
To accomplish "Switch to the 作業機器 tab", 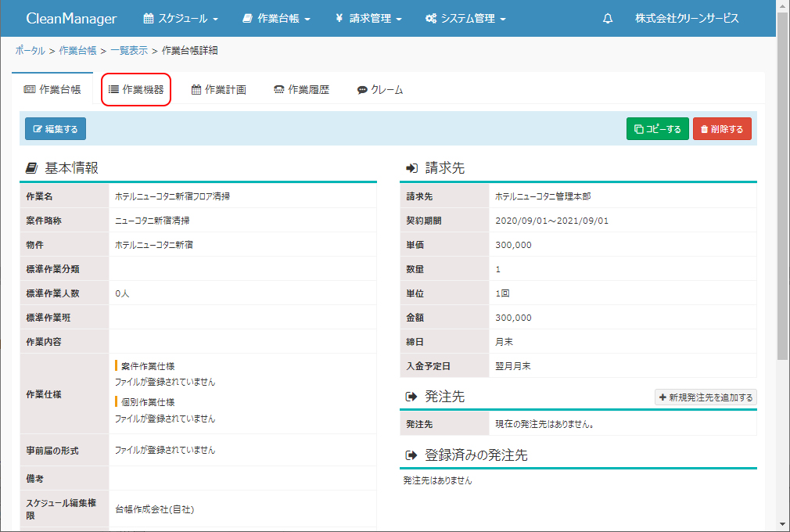I will (x=136, y=90).
